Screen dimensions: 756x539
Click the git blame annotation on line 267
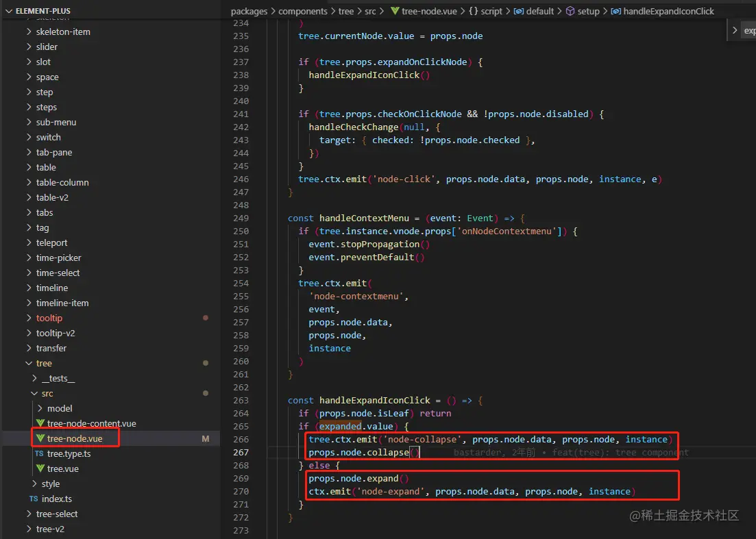[571, 452]
